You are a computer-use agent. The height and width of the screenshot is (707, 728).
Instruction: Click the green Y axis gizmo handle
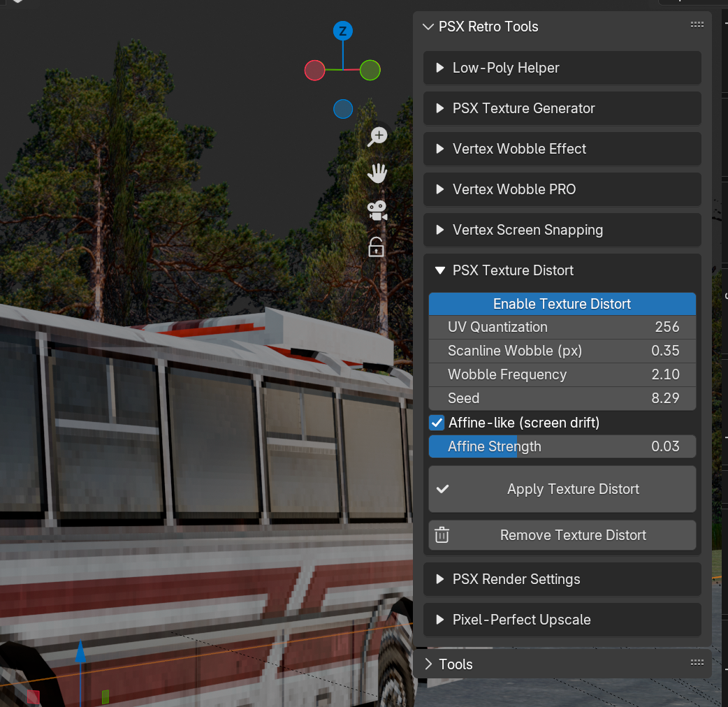point(370,70)
